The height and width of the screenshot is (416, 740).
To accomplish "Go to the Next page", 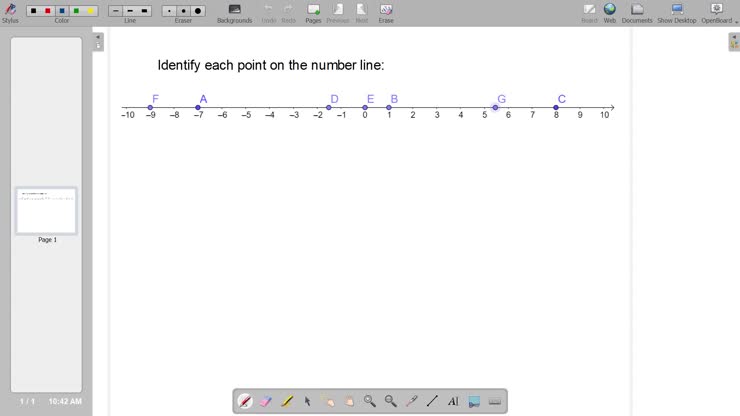I will coord(362,13).
